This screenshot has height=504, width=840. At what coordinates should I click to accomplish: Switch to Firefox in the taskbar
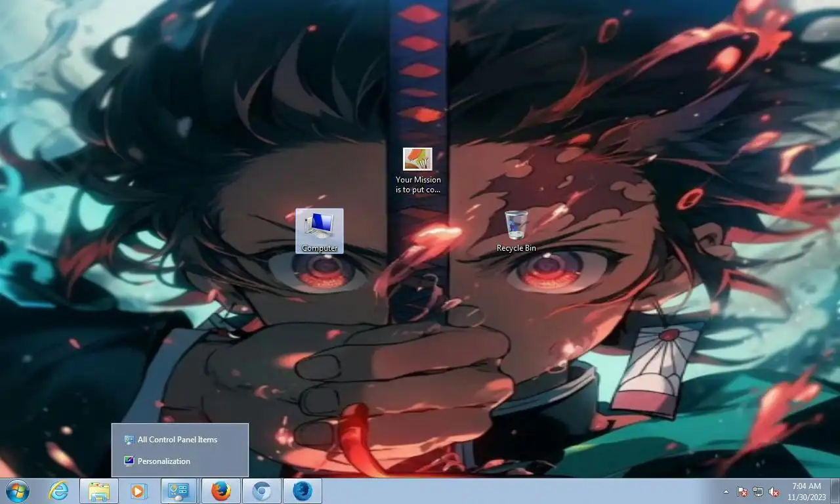pos(221,491)
